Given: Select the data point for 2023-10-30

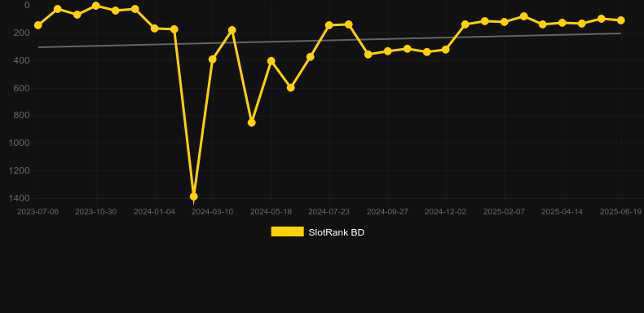Looking at the screenshot, I should pos(96,6).
